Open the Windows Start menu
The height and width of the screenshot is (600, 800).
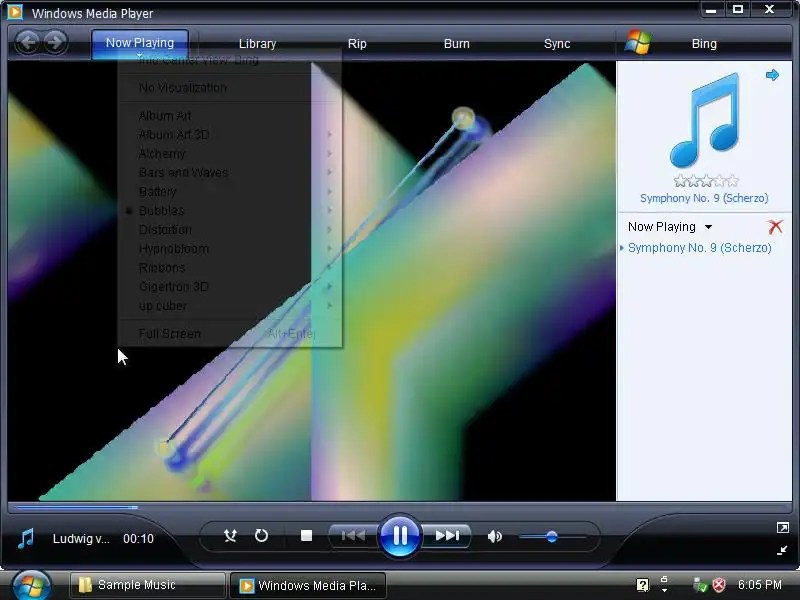point(32,586)
